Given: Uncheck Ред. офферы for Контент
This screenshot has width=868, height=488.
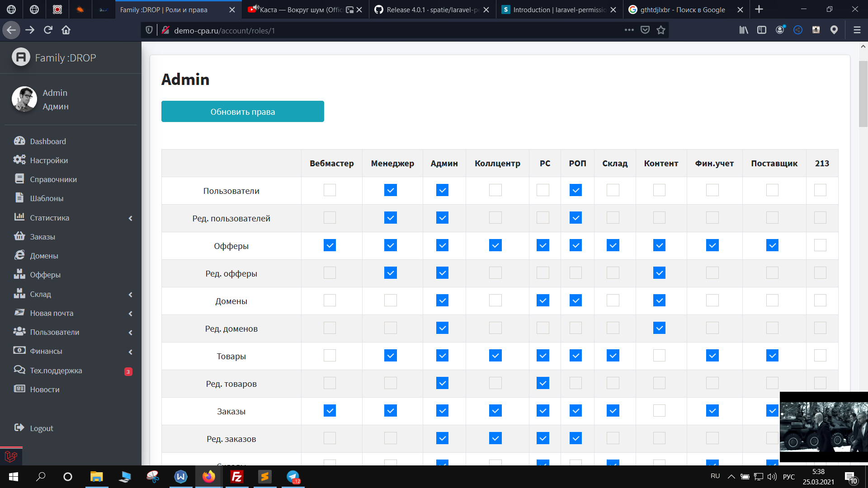Looking at the screenshot, I should [659, 273].
